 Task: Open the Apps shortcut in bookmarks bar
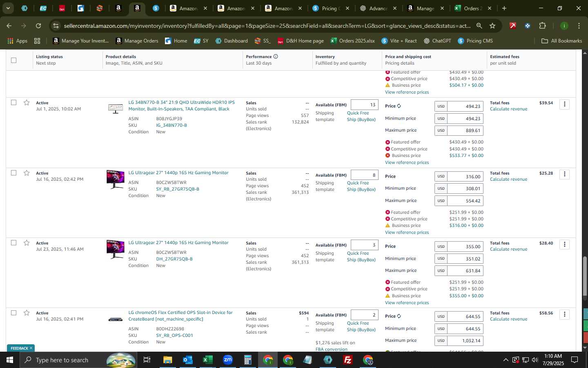pyautogui.click(x=18, y=41)
